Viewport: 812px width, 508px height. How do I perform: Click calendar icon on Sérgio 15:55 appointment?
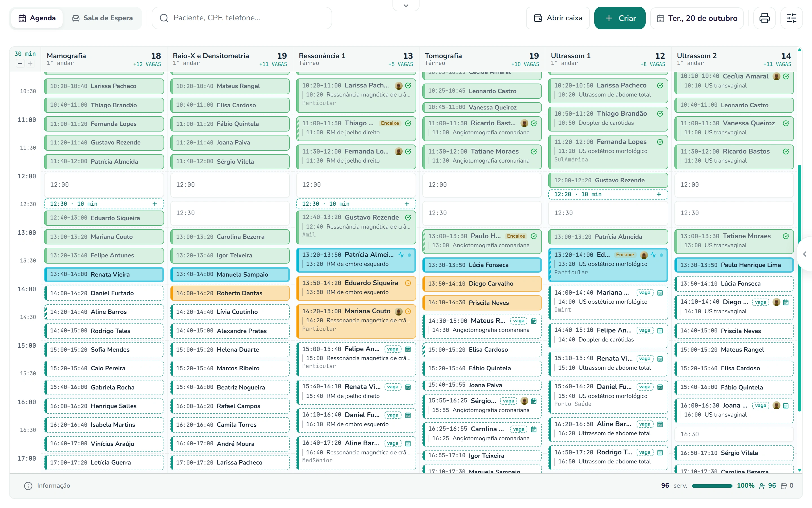(x=534, y=401)
